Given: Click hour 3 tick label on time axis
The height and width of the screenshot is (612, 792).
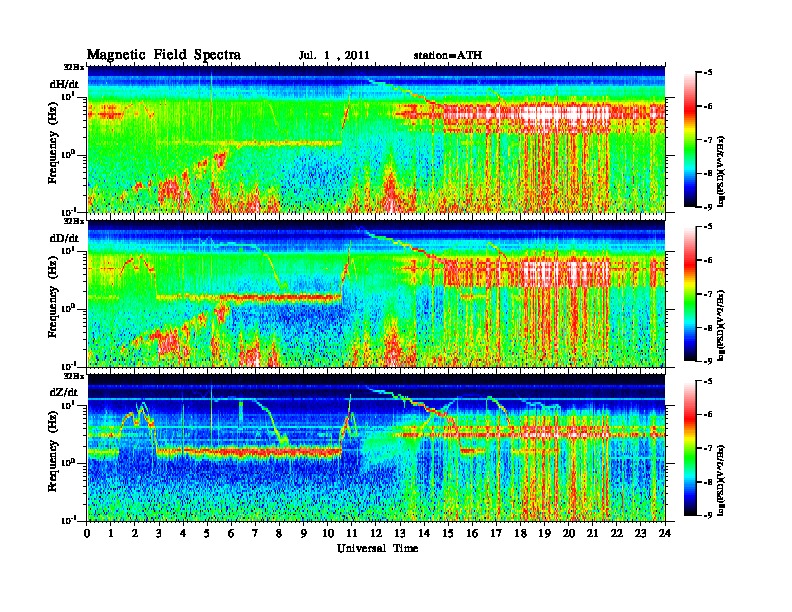Looking at the screenshot, I should pyautogui.click(x=159, y=533).
